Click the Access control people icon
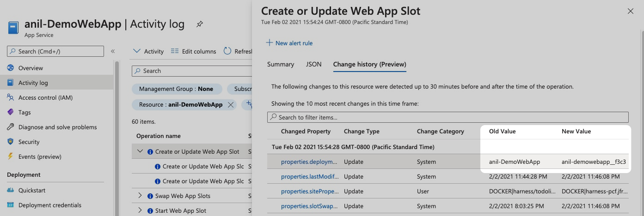The width and height of the screenshot is (644, 216). (10, 97)
